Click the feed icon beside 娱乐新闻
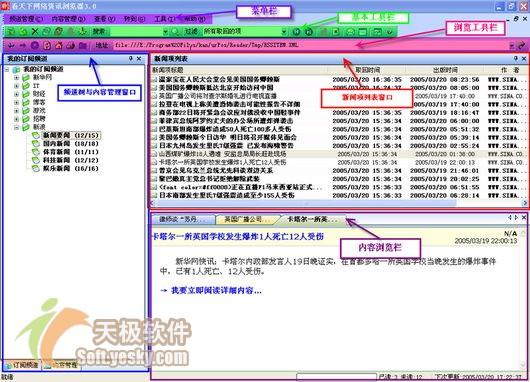Screen dimensions: 530x382 [x=36, y=168]
